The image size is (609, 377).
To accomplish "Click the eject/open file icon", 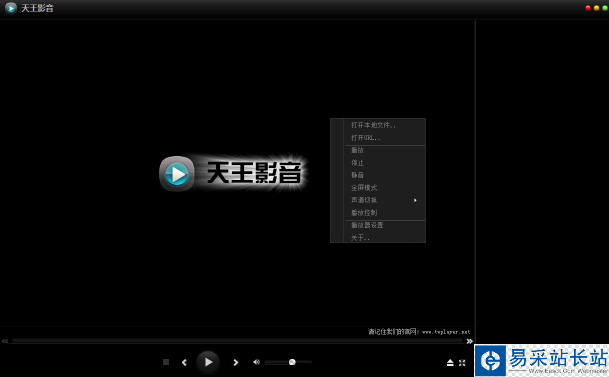I will click(450, 363).
